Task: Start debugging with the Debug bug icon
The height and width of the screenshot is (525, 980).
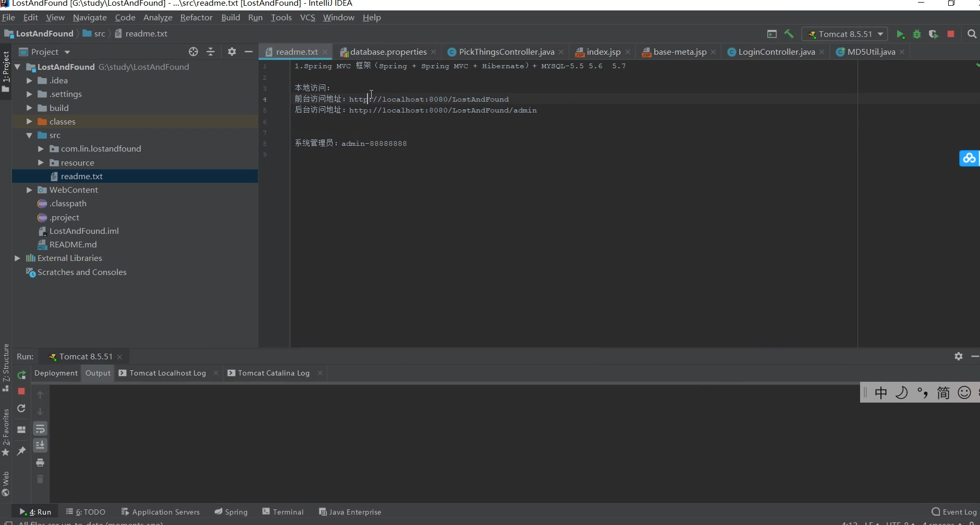Action: pyautogui.click(x=917, y=34)
